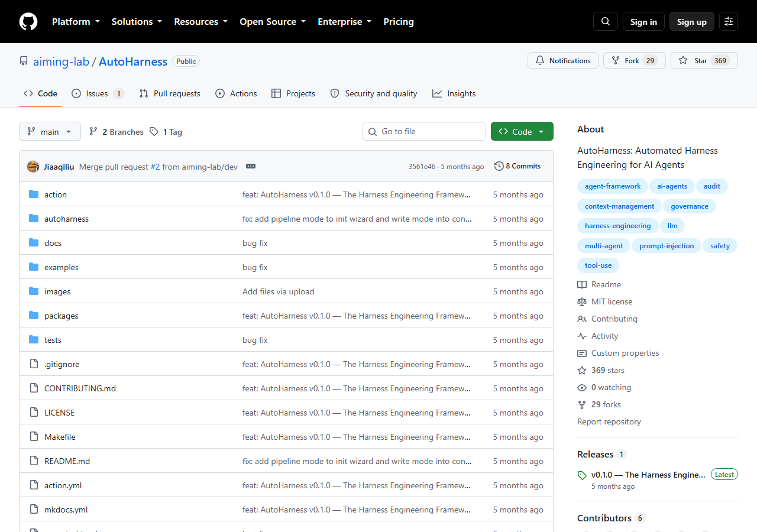Click the file icon beside action.yml

[x=34, y=485]
